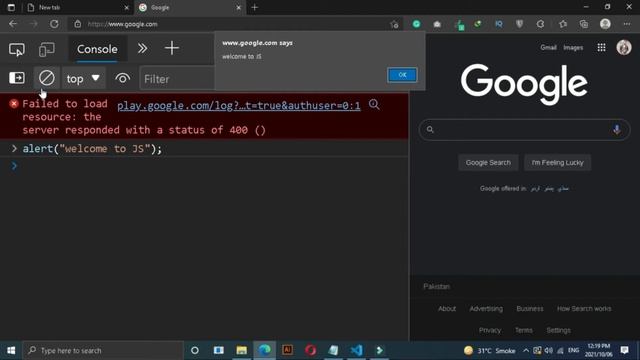Open File Explorer from the taskbar
Image resolution: width=640 pixels, height=360 pixels.
click(x=242, y=350)
